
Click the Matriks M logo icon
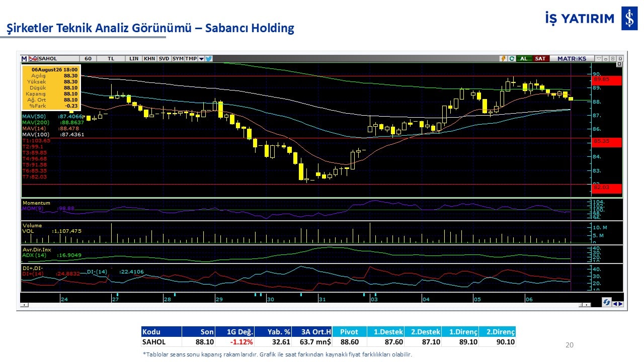tap(24, 58)
